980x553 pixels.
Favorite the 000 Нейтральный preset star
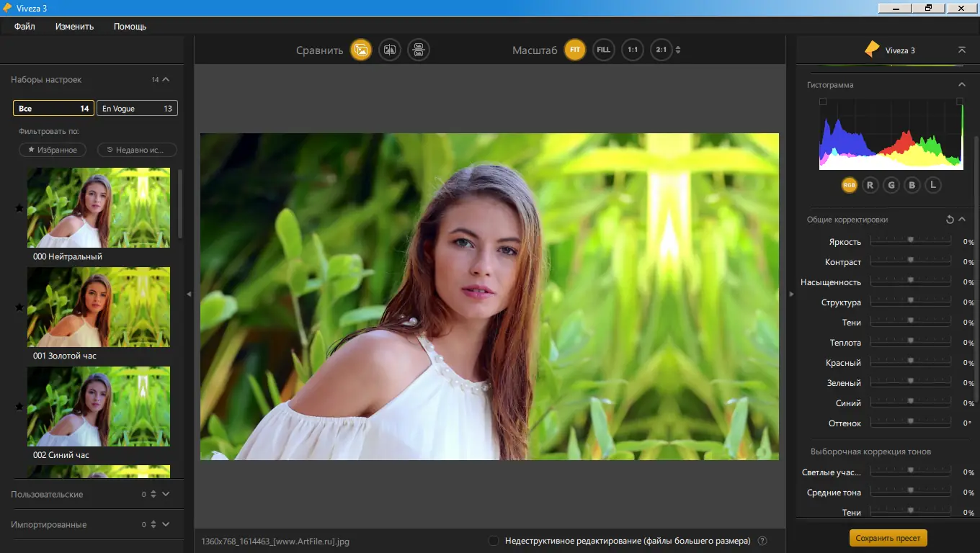click(19, 208)
